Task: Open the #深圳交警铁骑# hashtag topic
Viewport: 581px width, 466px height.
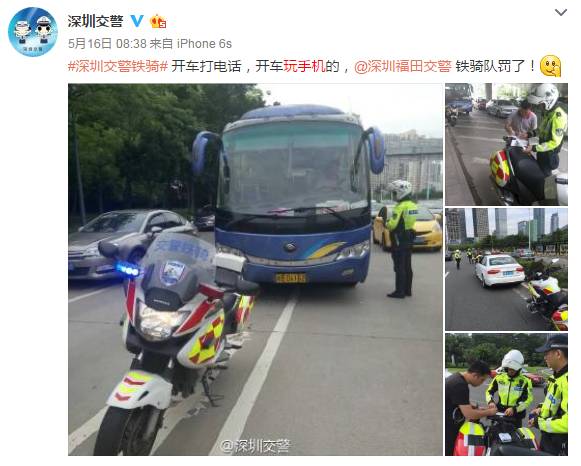Action: [118, 66]
